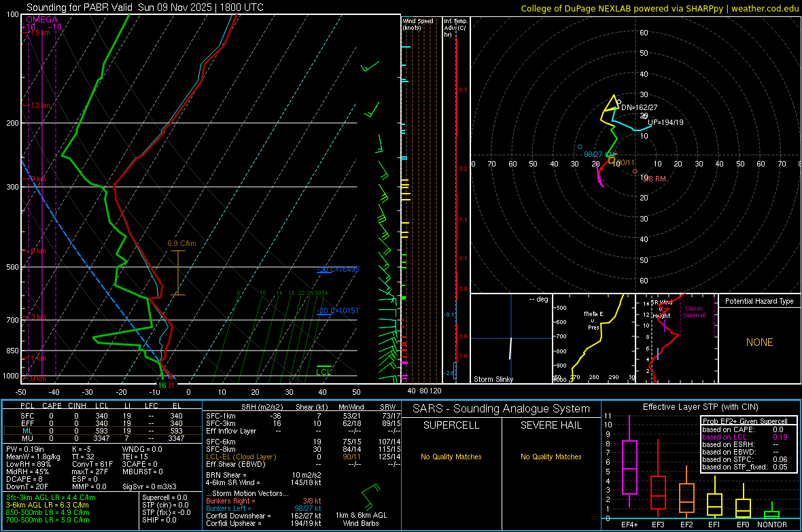Click the 'Effective Layer STP (with CIN)' title

(700, 407)
